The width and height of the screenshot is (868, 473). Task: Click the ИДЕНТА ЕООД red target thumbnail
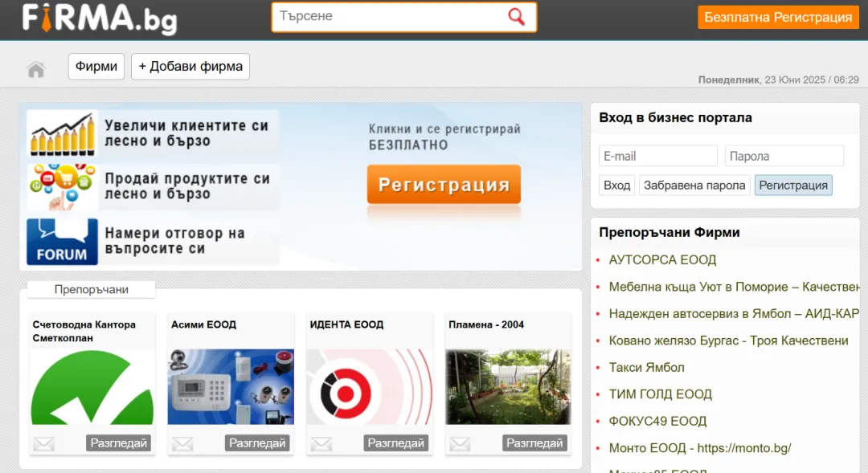coord(369,387)
